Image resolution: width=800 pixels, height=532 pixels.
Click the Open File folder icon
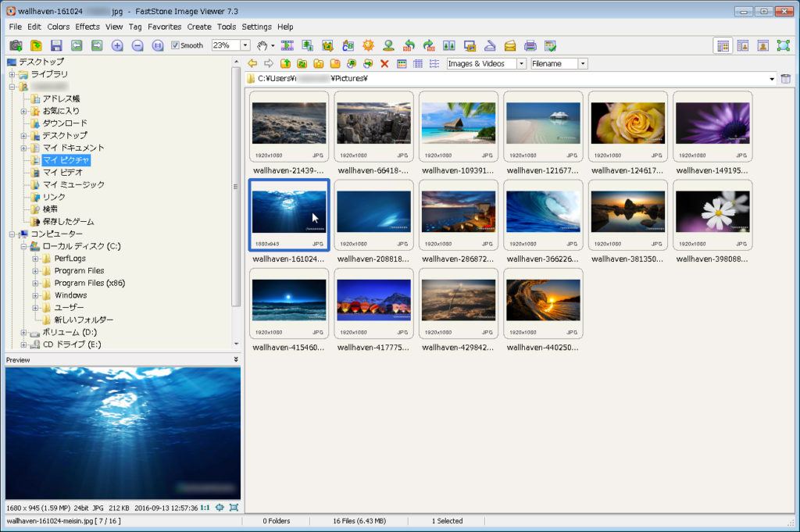(x=36, y=46)
